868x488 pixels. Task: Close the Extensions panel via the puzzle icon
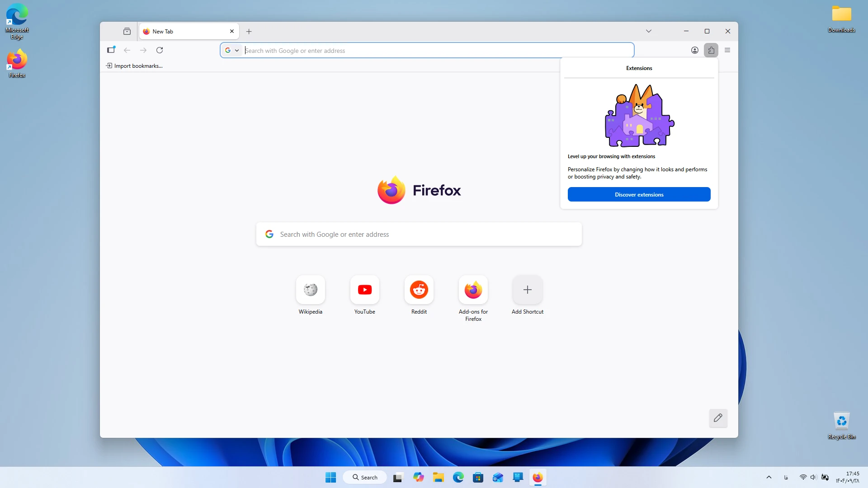click(x=711, y=50)
